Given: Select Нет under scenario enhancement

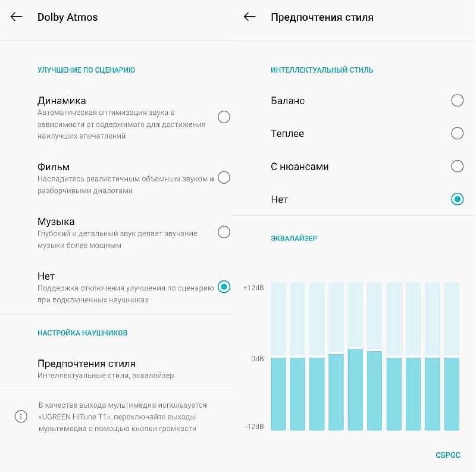Looking at the screenshot, I should (224, 287).
